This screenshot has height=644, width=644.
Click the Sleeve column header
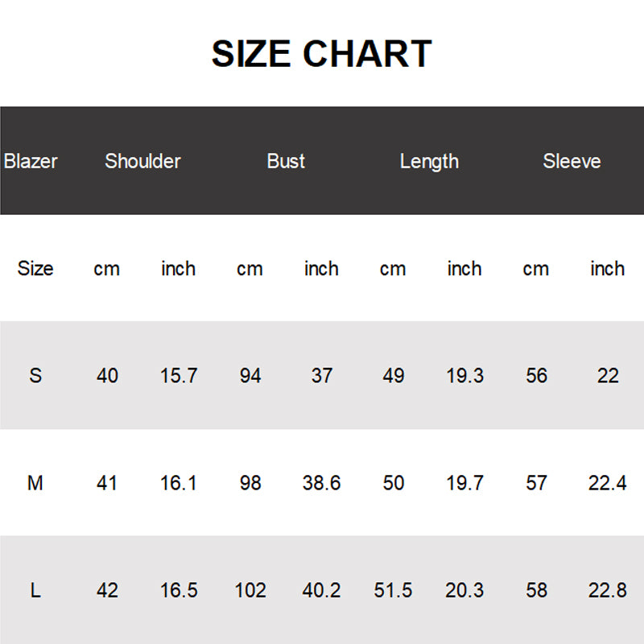572,161
